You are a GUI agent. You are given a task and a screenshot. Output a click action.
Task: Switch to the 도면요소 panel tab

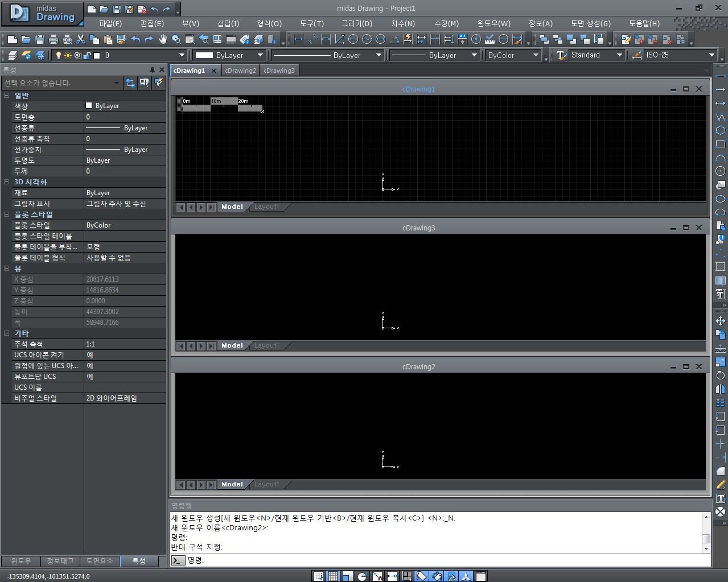pyautogui.click(x=100, y=561)
